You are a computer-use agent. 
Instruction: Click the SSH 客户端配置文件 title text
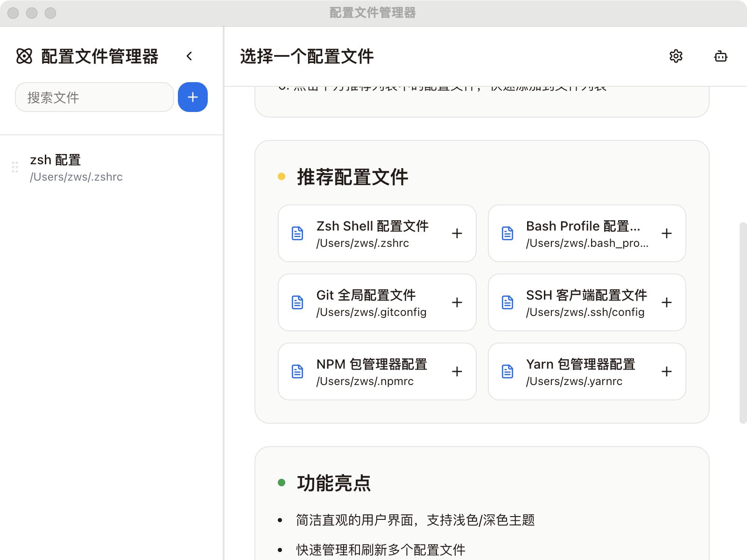click(586, 295)
